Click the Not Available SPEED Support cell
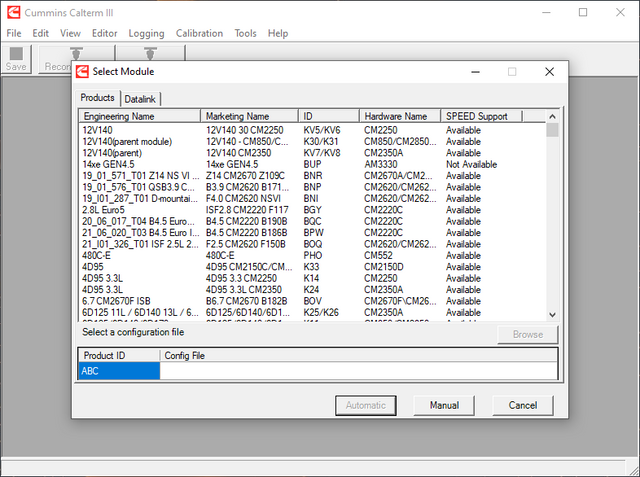 pos(471,164)
